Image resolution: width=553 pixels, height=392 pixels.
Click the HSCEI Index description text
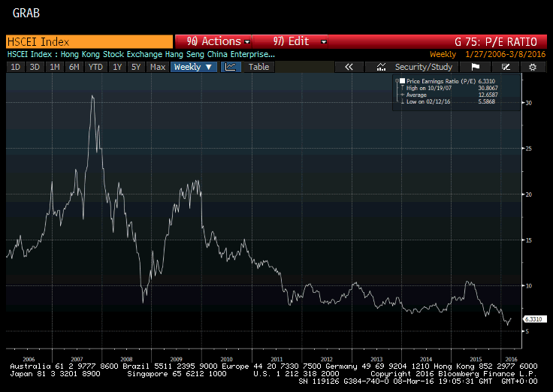(x=141, y=54)
